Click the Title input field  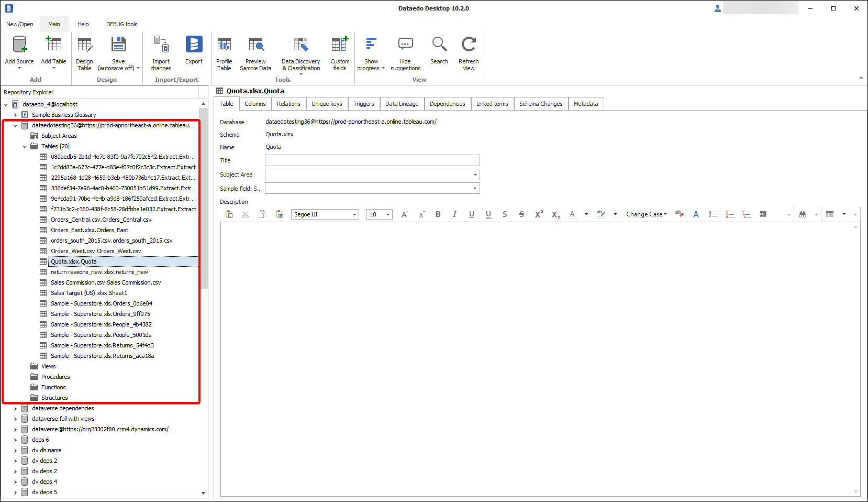pyautogui.click(x=372, y=160)
